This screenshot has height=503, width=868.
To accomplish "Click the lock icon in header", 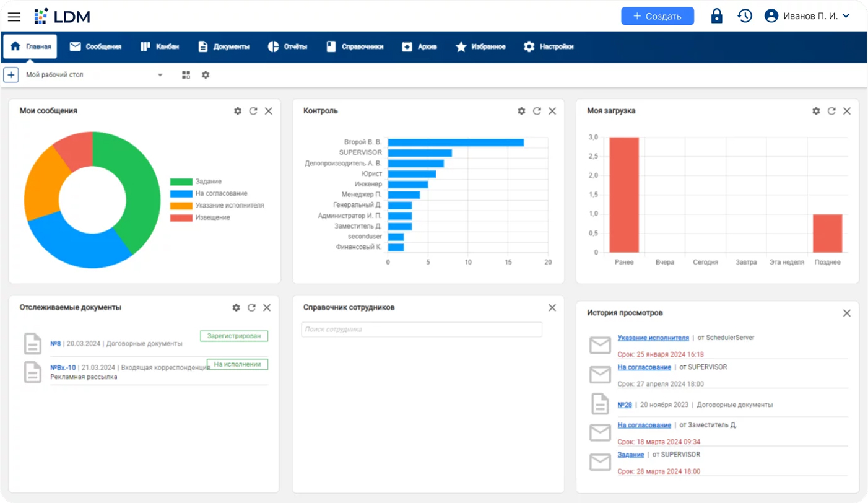I will 716,16.
